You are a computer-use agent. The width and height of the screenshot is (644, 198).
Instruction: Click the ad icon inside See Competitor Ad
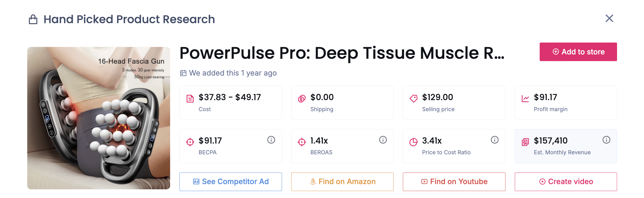click(x=196, y=181)
